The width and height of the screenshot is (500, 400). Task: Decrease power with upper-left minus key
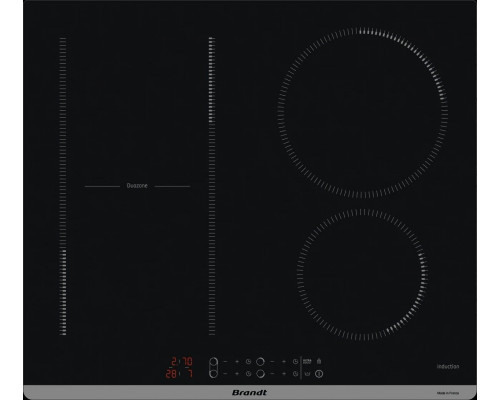[x=225, y=361]
